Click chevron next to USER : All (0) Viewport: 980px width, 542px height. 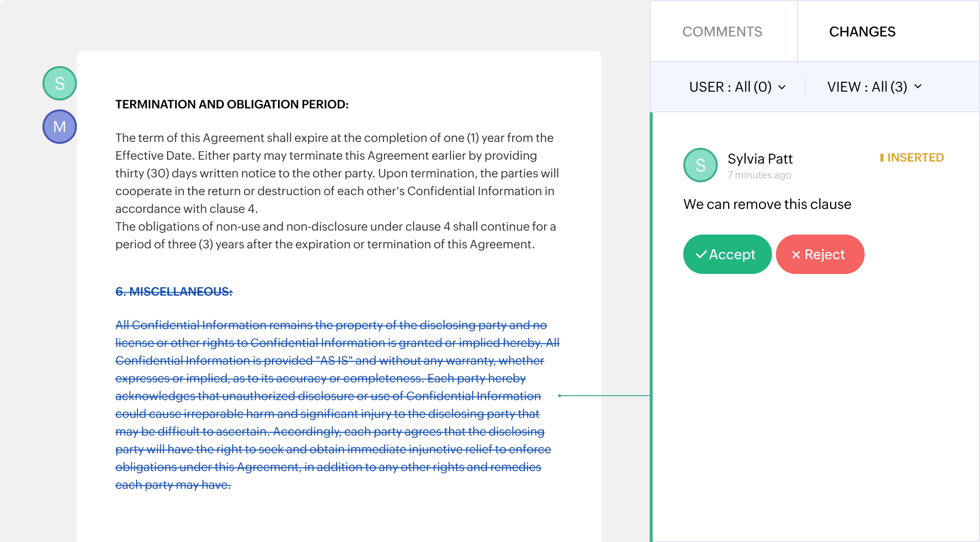[782, 88]
